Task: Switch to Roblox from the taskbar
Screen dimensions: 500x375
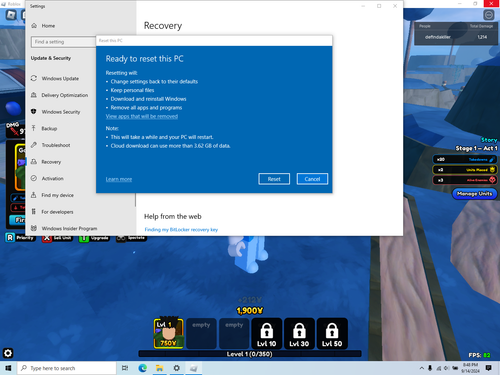Action: coord(194,368)
